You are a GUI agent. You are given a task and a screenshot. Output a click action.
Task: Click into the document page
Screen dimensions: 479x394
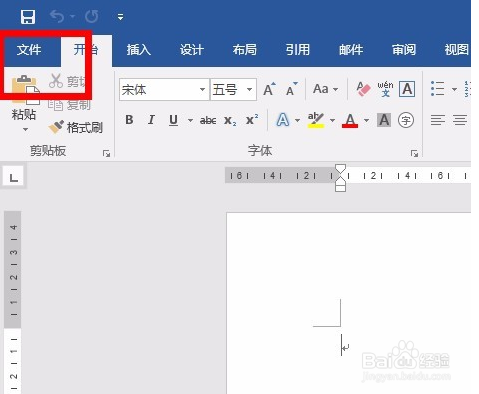click(349, 303)
